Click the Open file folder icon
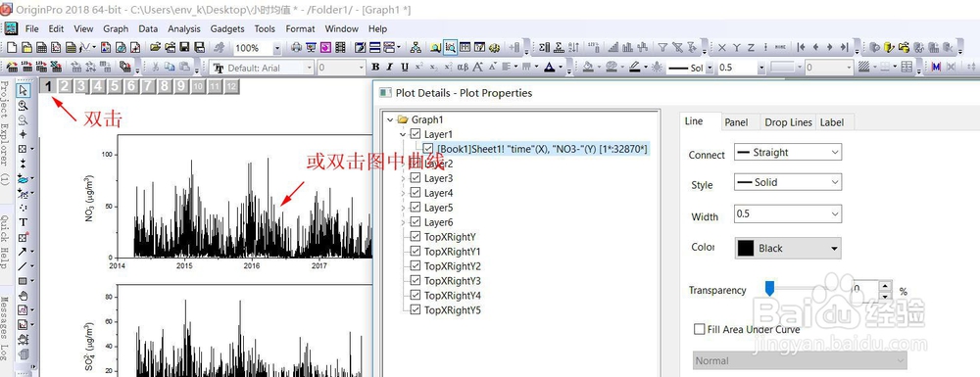Image resolution: width=980 pixels, height=377 pixels. click(x=155, y=47)
